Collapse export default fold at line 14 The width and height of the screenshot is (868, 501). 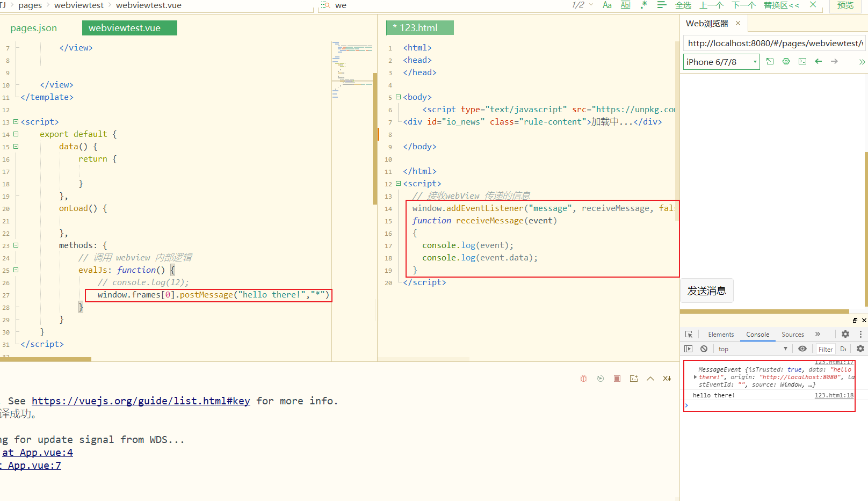16,134
